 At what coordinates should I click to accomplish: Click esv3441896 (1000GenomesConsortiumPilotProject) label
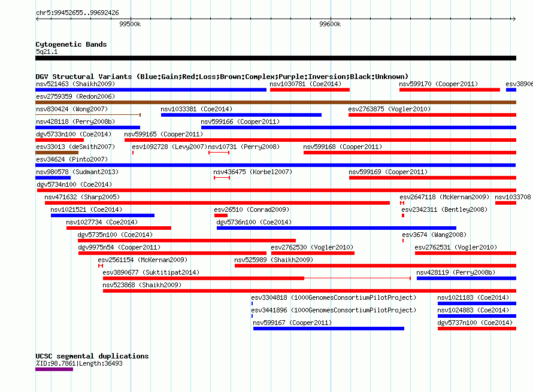point(334,310)
